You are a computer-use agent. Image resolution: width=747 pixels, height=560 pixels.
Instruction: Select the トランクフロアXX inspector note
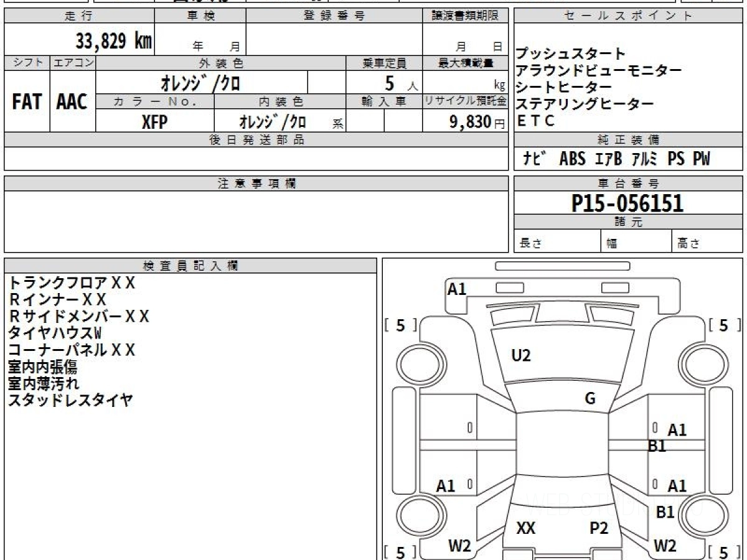(x=71, y=283)
